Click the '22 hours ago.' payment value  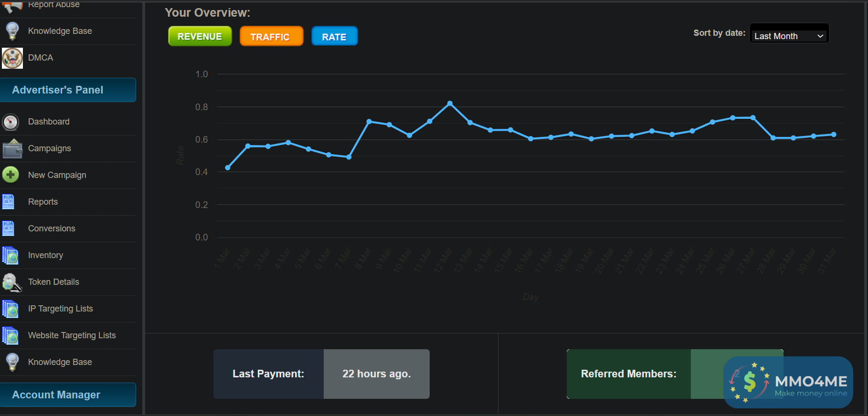[x=377, y=374]
